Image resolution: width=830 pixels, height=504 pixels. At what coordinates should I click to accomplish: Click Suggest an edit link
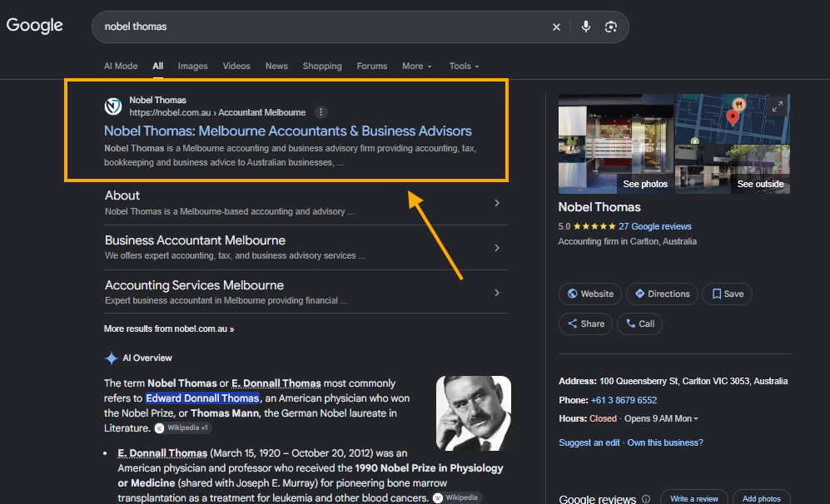(x=589, y=442)
